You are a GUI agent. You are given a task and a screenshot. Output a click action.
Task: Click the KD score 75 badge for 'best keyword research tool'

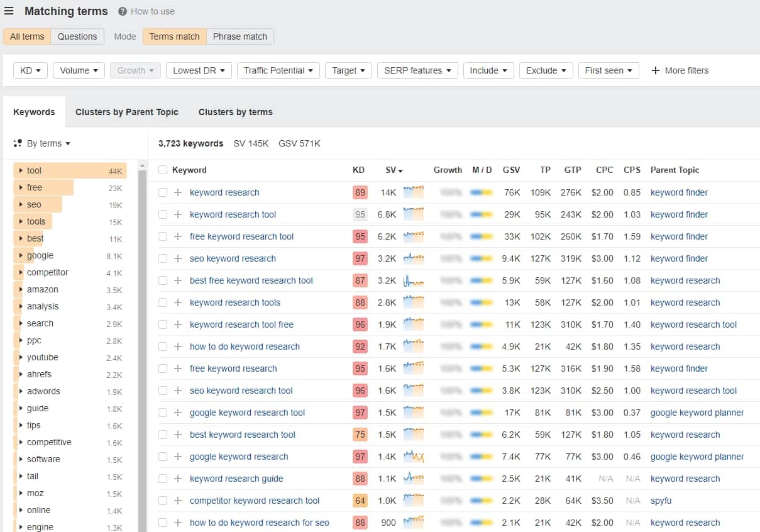(x=360, y=435)
